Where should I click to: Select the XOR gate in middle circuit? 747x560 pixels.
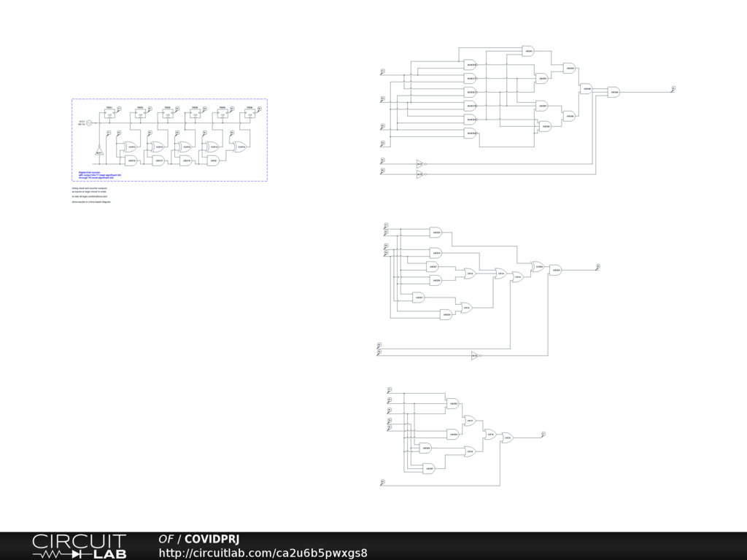tap(538, 267)
